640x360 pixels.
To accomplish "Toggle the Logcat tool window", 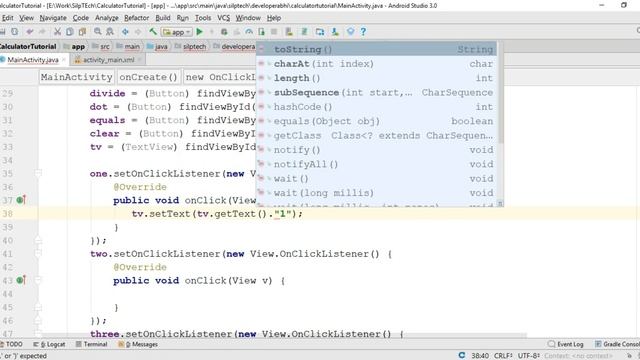I will click(49, 344).
